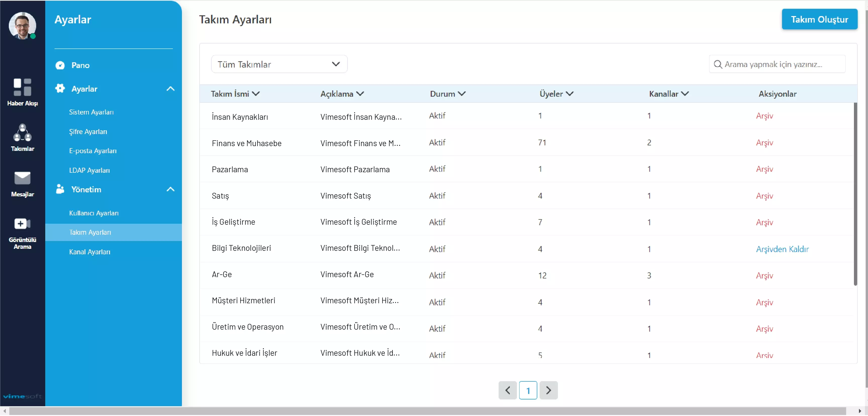This screenshot has width=868, height=416.
Task: Click the user profile avatar
Action: coord(22,26)
